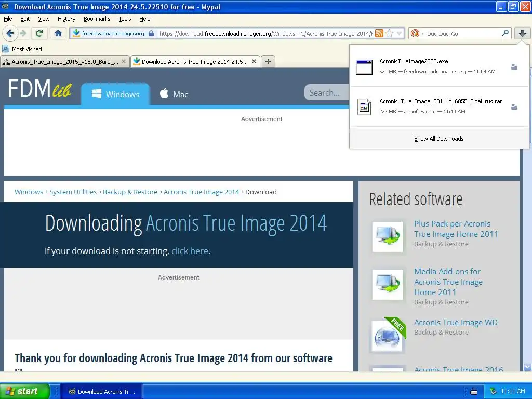Focus the DuckDuckGo search box
Viewport: 532px width, 399px height.
coord(463,34)
